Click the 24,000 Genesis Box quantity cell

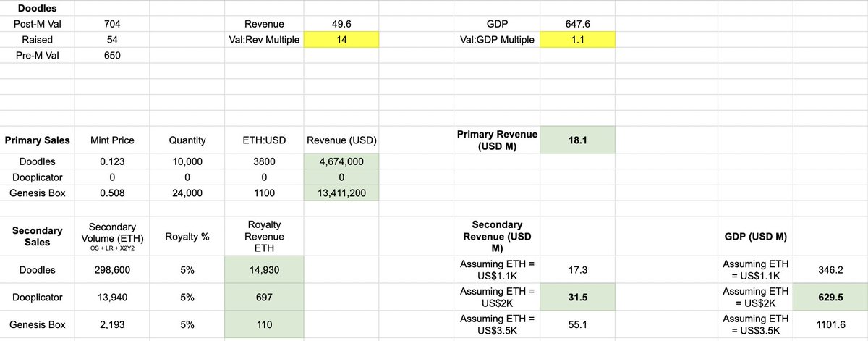[188, 193]
